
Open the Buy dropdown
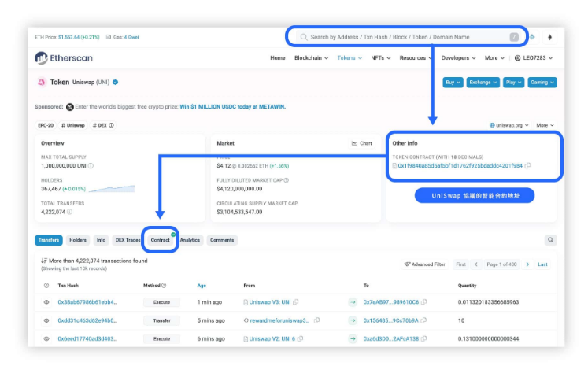[453, 83]
